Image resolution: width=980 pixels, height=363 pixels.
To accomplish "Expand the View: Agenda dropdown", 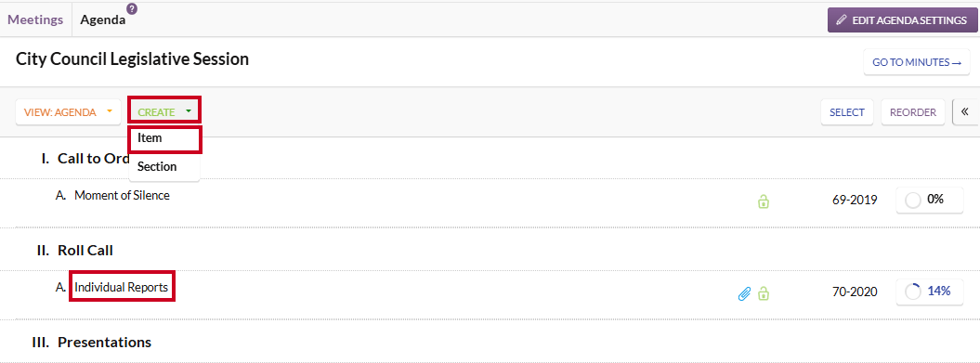I will click(x=68, y=112).
